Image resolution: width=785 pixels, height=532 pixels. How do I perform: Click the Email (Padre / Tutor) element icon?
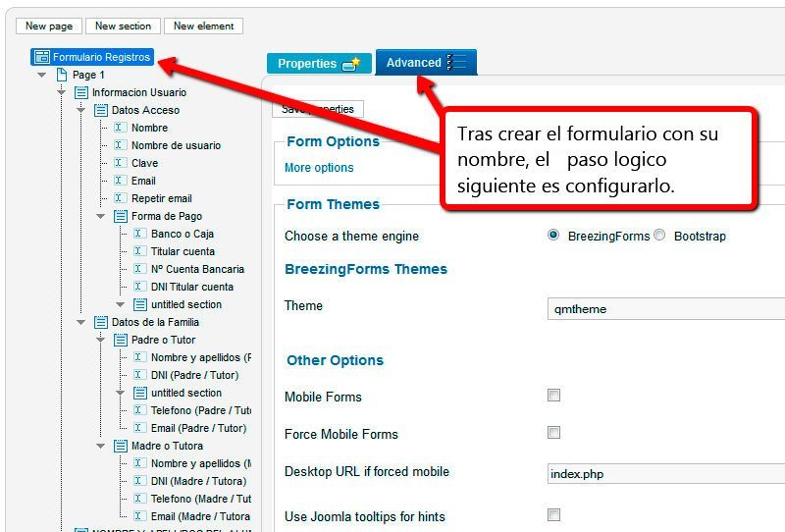(x=139, y=428)
